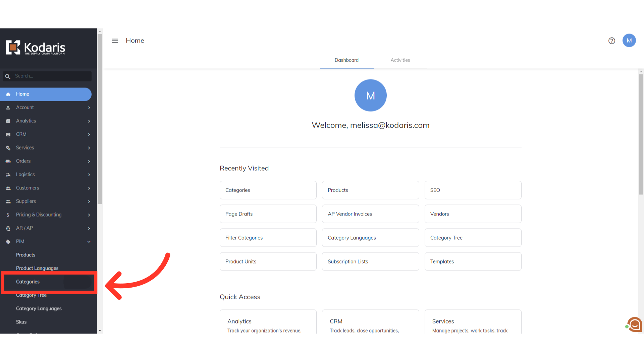
Task: Click the Orders truck icon
Action: pyautogui.click(x=8, y=161)
